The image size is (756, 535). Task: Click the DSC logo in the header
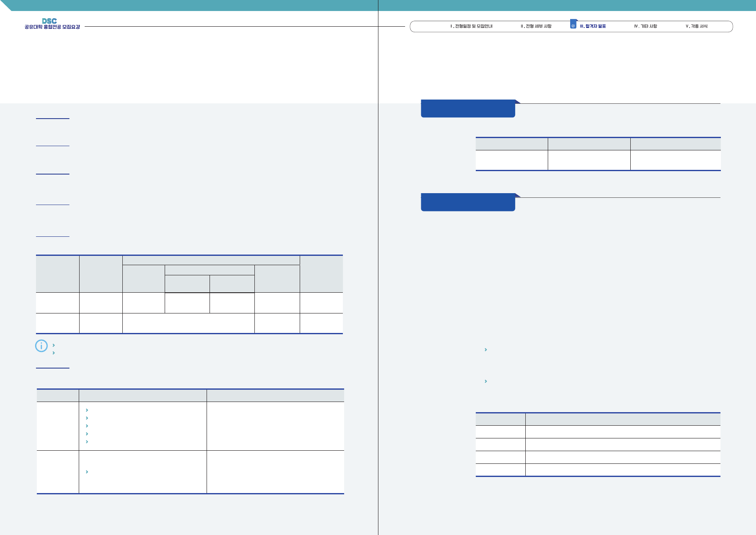pyautogui.click(x=49, y=21)
